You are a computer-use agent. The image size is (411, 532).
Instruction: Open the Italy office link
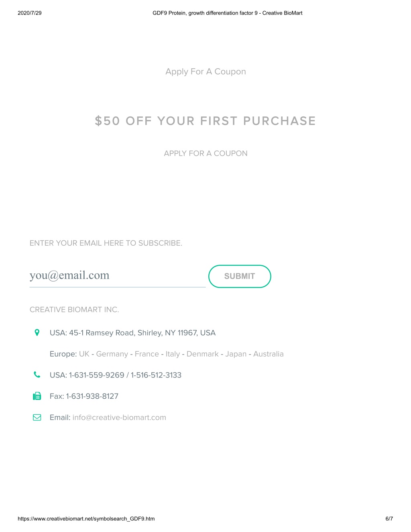coord(173,354)
